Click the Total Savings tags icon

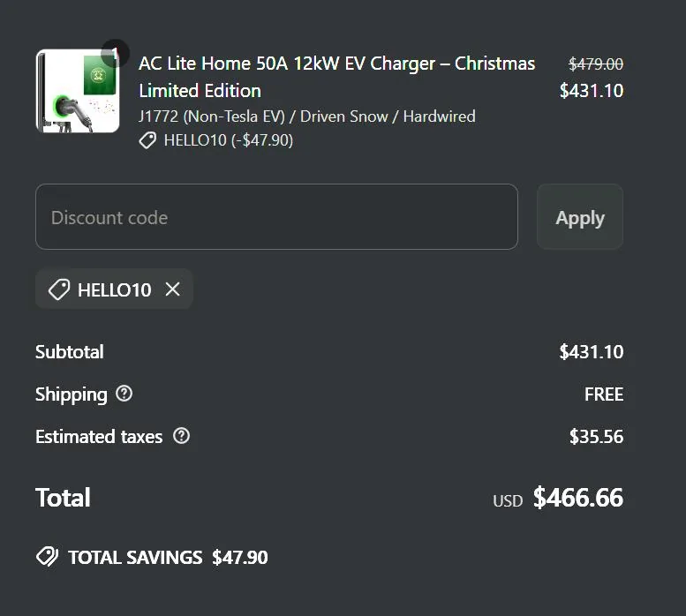point(47,557)
